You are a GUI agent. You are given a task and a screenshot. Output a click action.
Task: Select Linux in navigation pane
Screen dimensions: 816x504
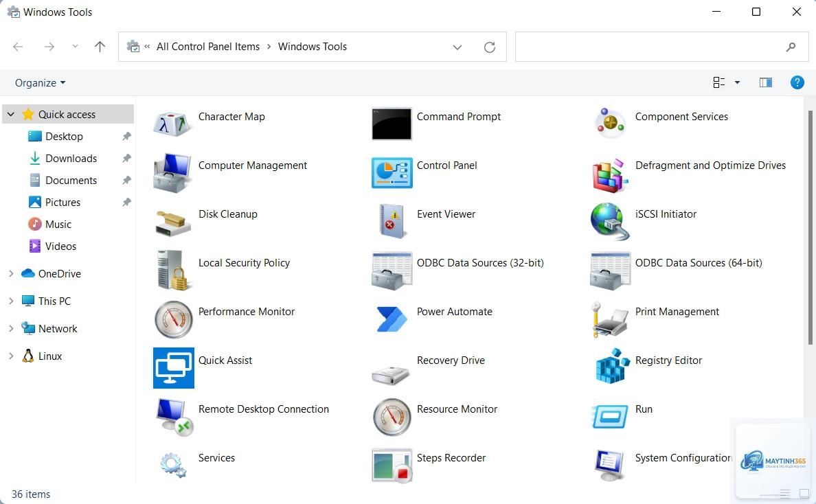coord(50,356)
